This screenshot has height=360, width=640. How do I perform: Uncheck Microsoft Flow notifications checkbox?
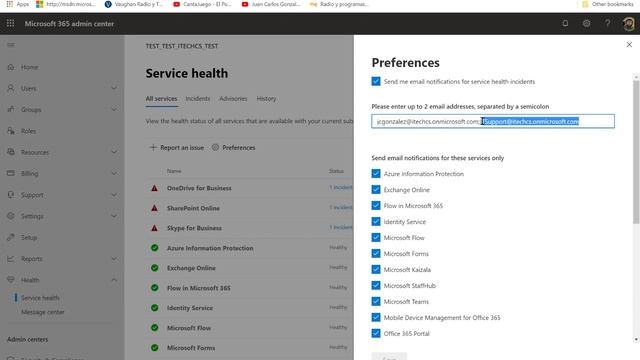coord(376,237)
